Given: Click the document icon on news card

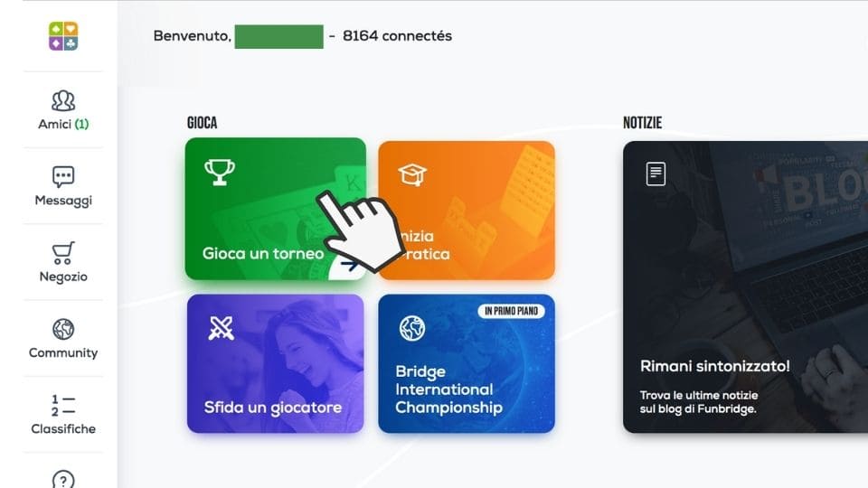Looking at the screenshot, I should 656,174.
